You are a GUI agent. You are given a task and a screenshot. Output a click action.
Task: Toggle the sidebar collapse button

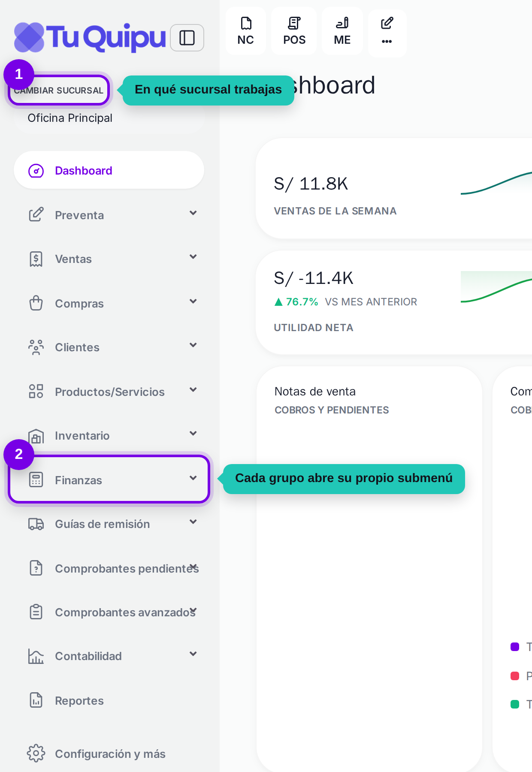(187, 38)
